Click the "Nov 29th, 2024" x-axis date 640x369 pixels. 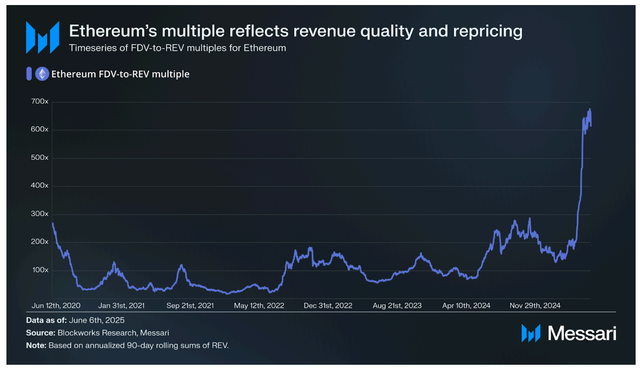535,305
